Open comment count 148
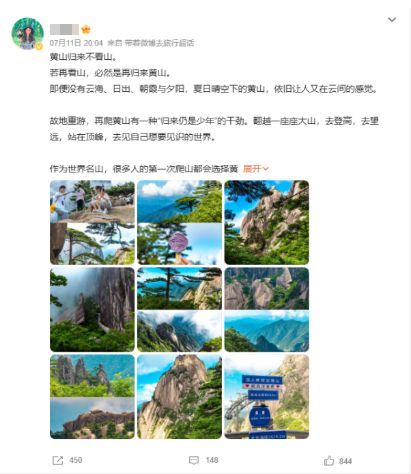Image resolution: width=411 pixels, height=474 pixels. tap(212, 460)
